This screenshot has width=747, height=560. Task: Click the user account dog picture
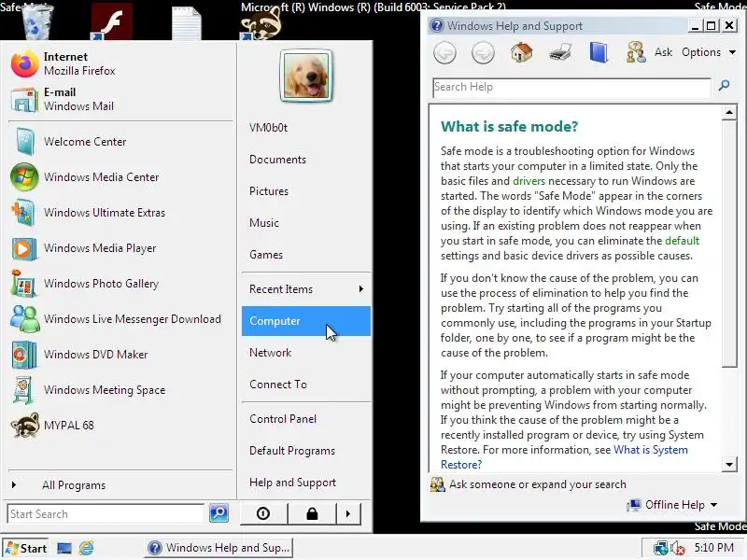tap(306, 76)
